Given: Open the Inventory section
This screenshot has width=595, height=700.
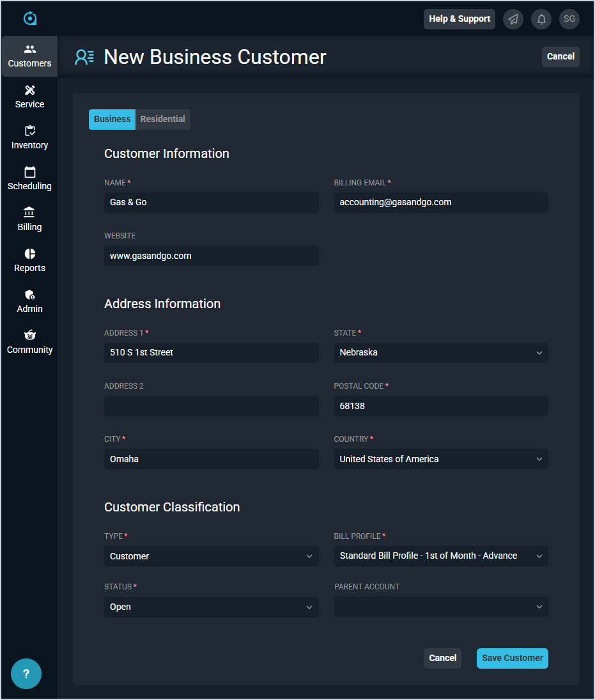Looking at the screenshot, I should pos(29,138).
